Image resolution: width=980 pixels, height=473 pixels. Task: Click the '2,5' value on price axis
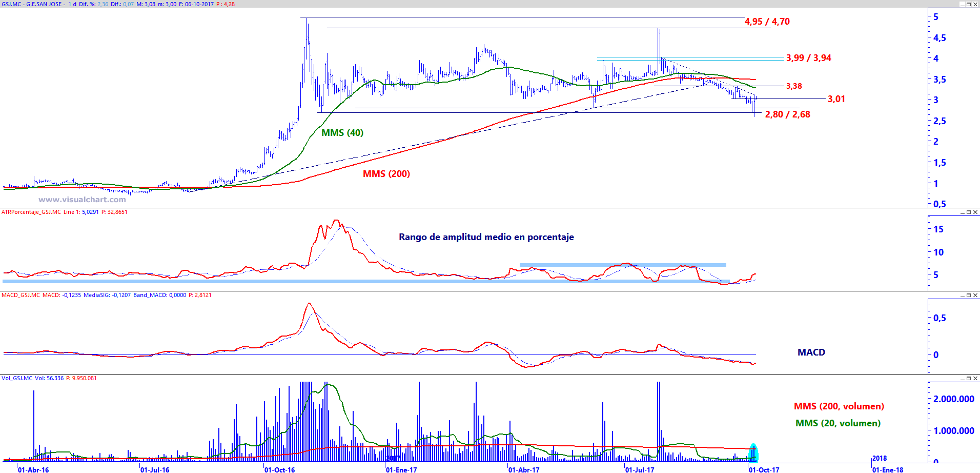(x=940, y=121)
